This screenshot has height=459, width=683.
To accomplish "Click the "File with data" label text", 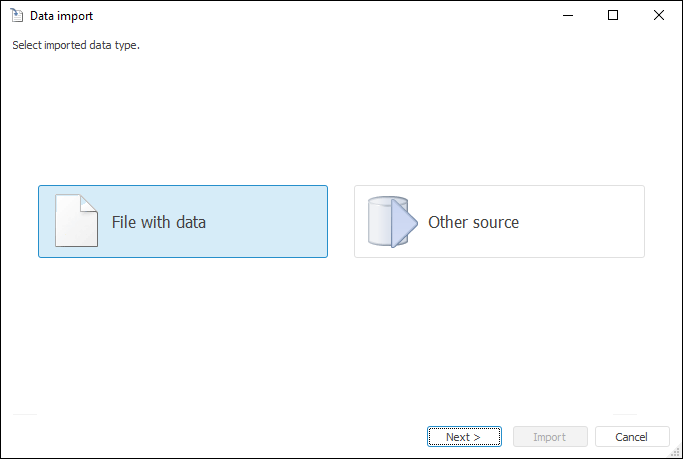I will tap(159, 222).
